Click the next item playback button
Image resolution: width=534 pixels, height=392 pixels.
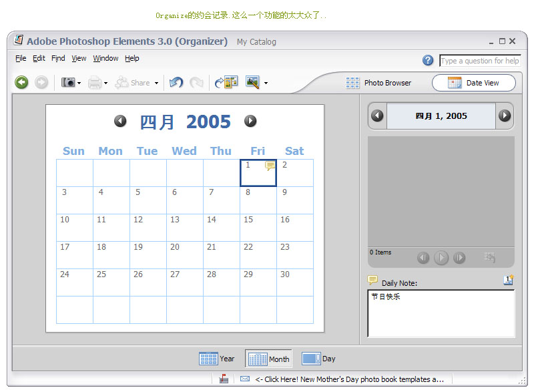[x=459, y=258]
